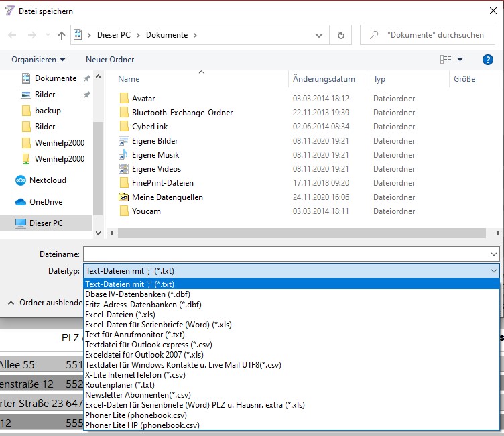
Task: Collapse the Dateityp combo box
Action: (x=495, y=271)
